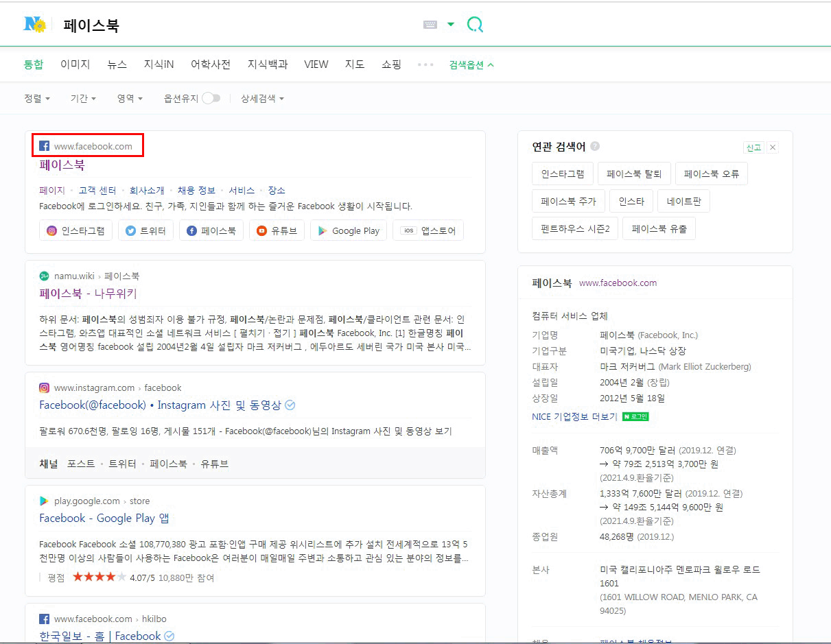This screenshot has width=831, height=644.
Task: Select related search 인스타
Action: 631,202
